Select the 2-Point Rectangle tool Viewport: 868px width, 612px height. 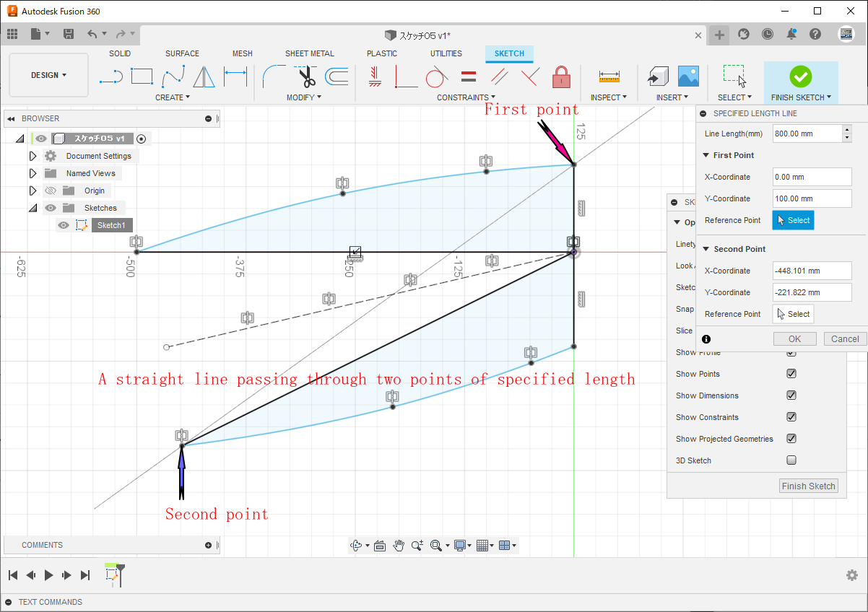[x=142, y=76]
